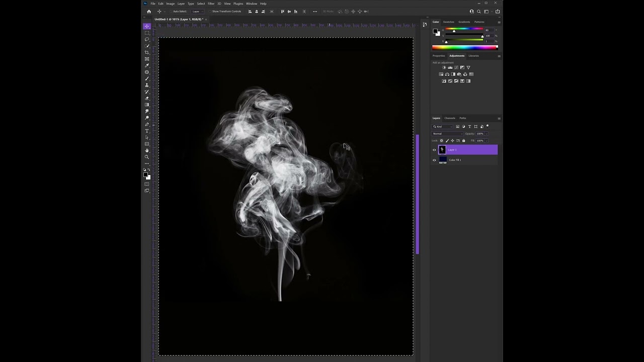
Task: Select the Hand tool
Action: pos(147,150)
